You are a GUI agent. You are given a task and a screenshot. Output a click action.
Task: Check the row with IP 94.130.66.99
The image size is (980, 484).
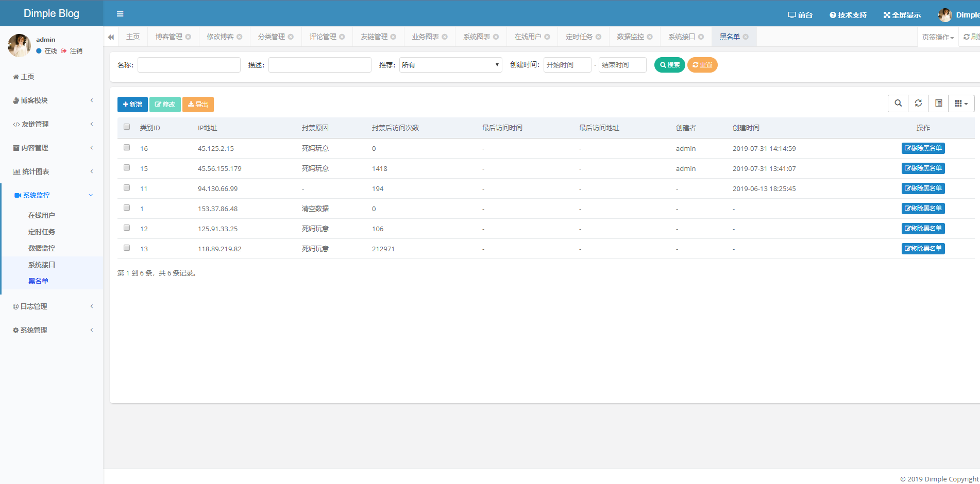pyautogui.click(x=127, y=188)
